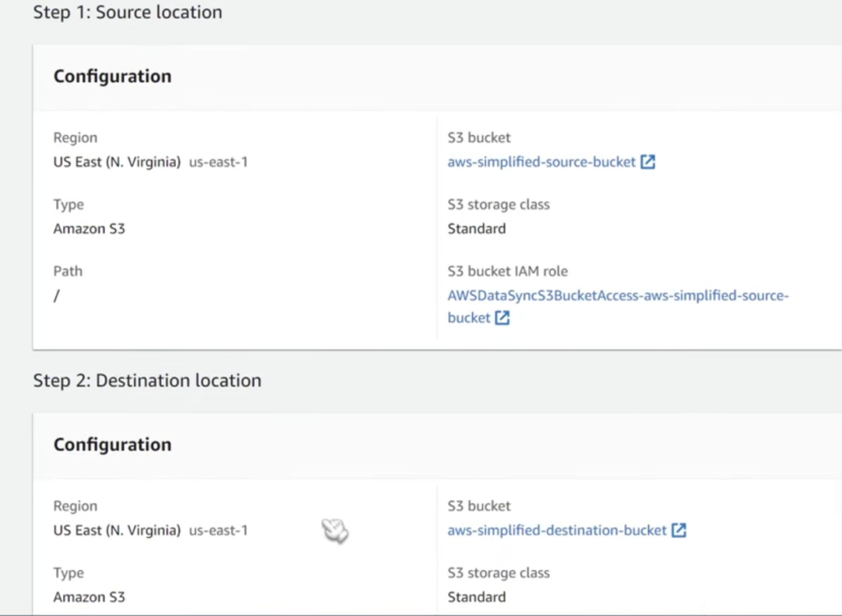Click external link icon beside source IAM role
842x616 pixels.
click(502, 318)
